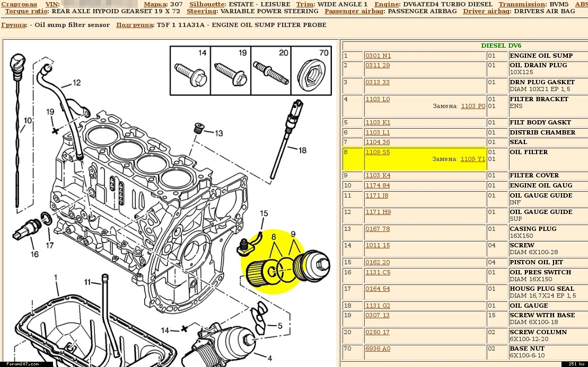Click part number 1103 K1
This screenshot has width=588, height=367.
378,122
